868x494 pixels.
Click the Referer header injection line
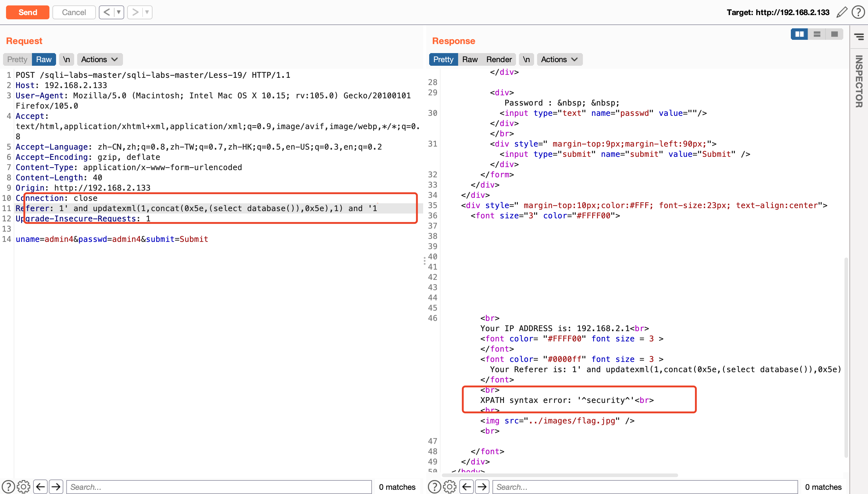pos(196,208)
